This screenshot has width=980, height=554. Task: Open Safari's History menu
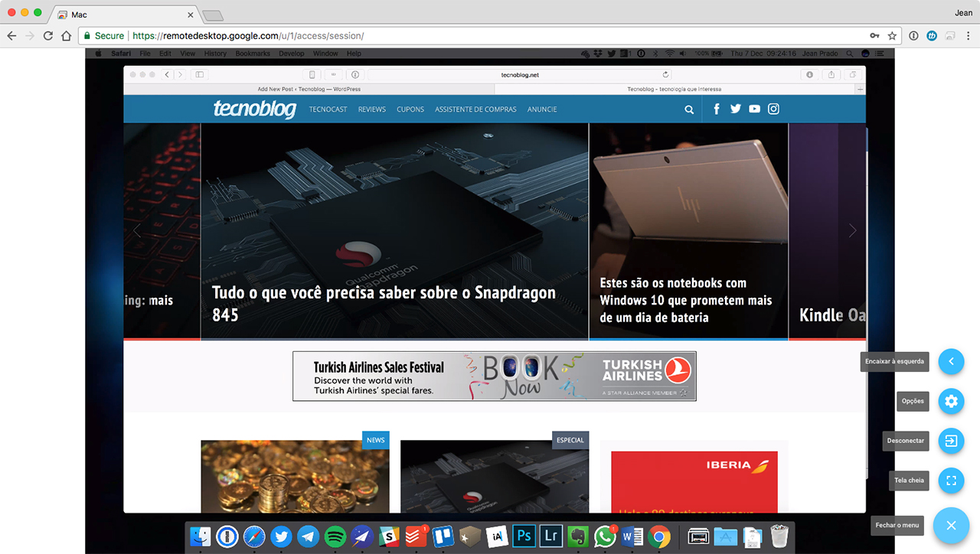(215, 54)
